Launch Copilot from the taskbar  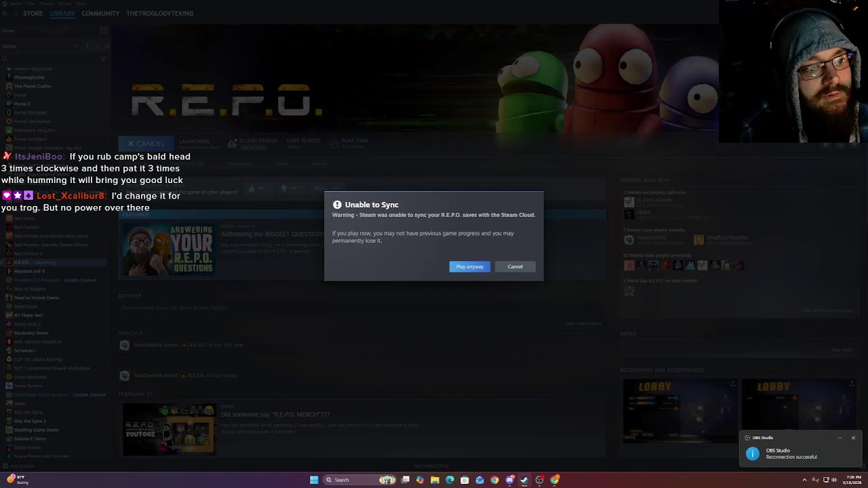pyautogui.click(x=420, y=480)
